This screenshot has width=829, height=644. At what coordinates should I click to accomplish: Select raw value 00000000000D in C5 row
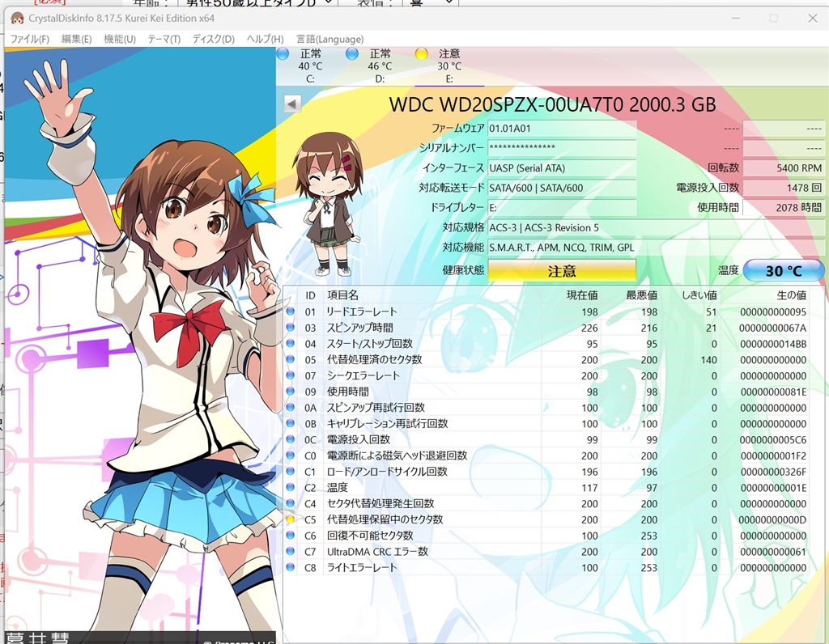point(772,520)
